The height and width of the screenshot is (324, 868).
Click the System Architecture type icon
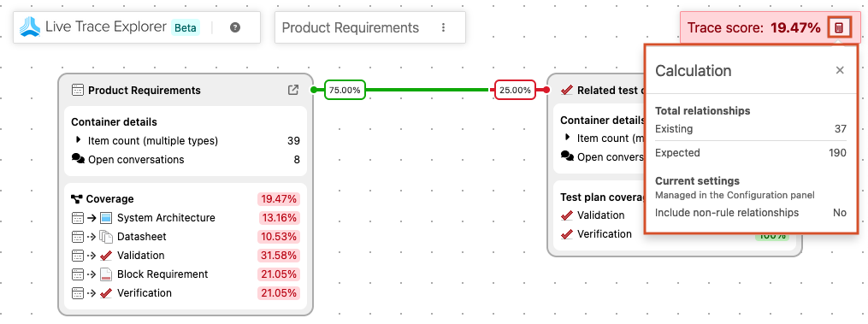click(x=106, y=218)
